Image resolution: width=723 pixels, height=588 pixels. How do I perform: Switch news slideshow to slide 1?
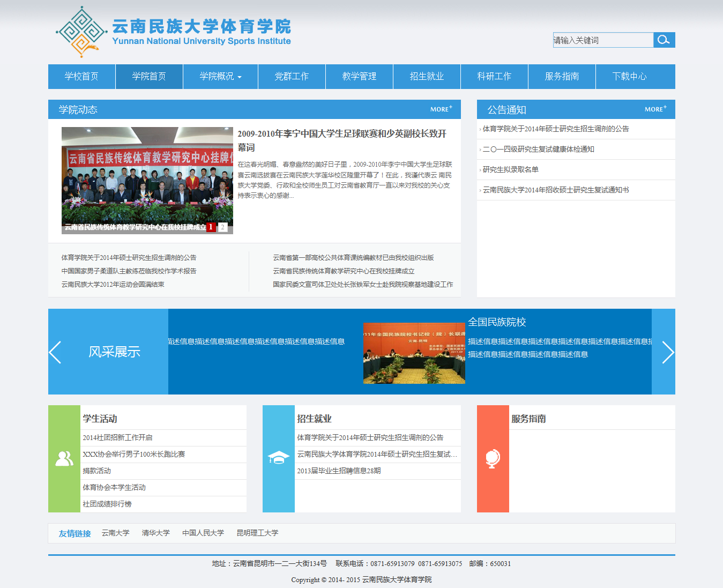[x=211, y=227]
